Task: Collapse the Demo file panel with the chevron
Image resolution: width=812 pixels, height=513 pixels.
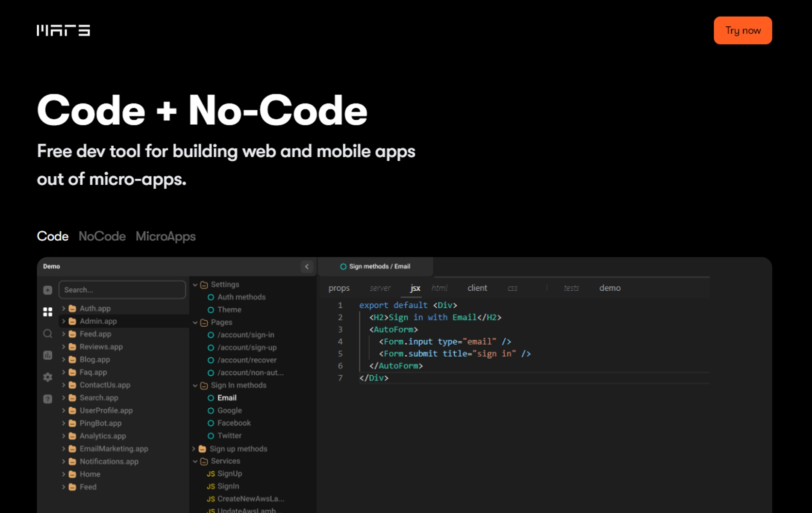Action: click(306, 267)
